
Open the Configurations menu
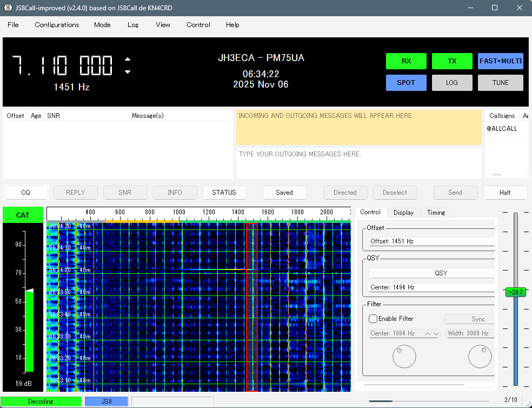click(x=57, y=25)
